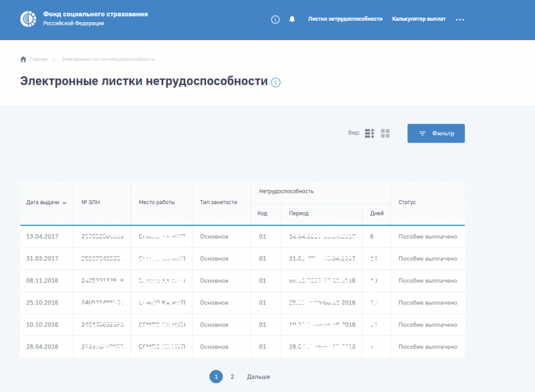Select the list view icon next to Вид
The height and width of the screenshot is (392, 535).
[x=369, y=133]
